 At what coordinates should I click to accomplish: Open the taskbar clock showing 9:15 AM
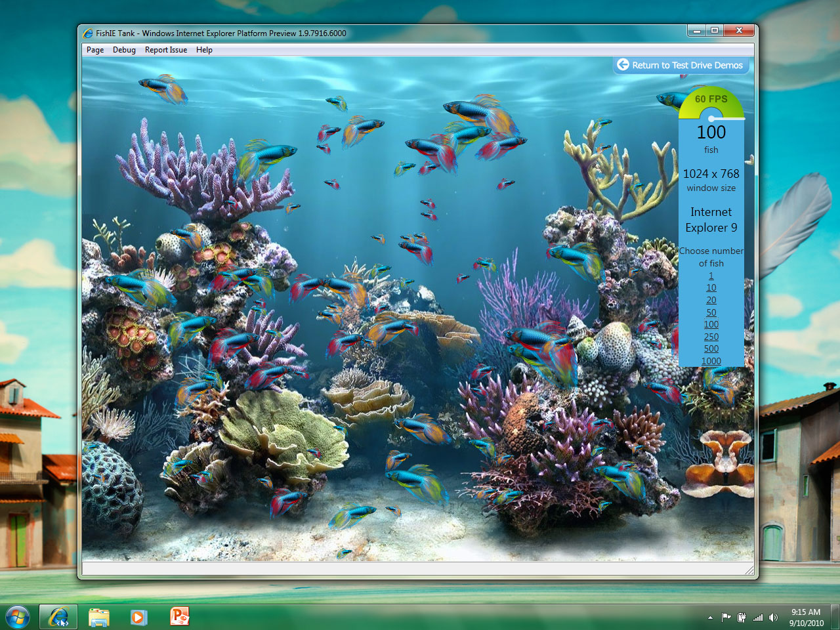coord(806,618)
